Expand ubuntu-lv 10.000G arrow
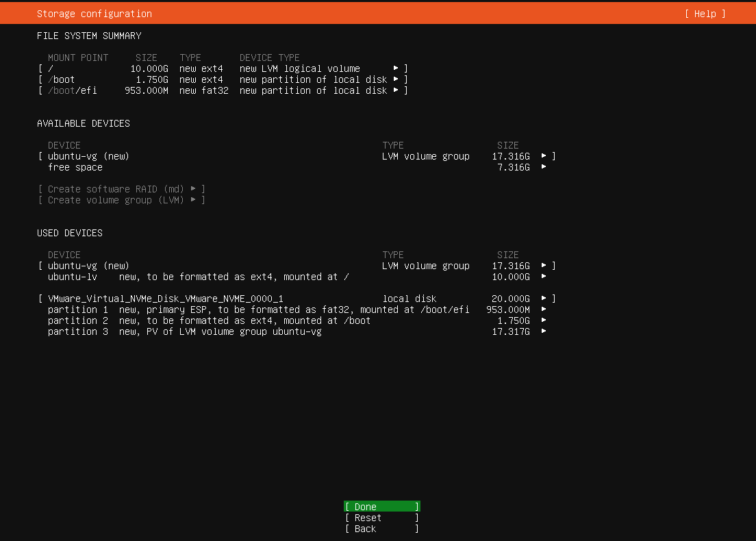756x541 pixels. click(x=544, y=276)
